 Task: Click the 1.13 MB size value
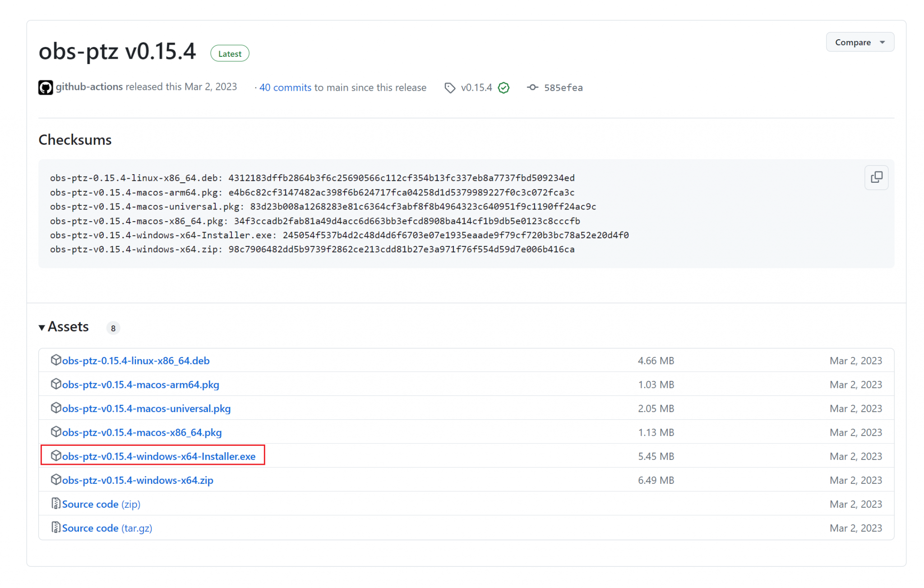[656, 432]
